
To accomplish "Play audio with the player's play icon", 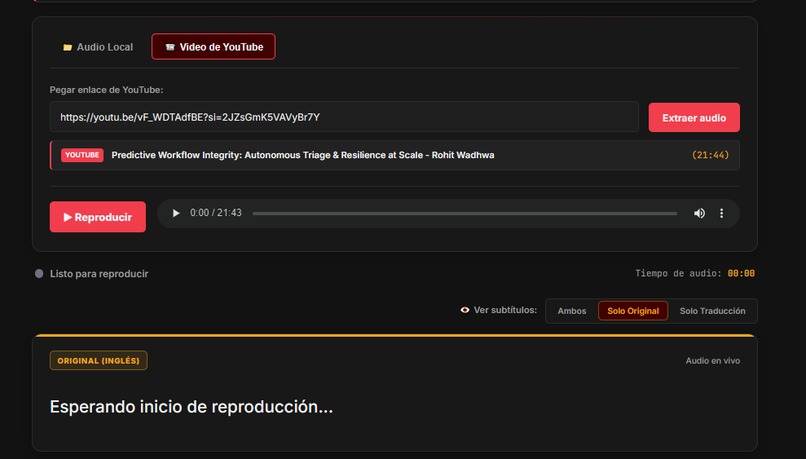I will pyautogui.click(x=176, y=213).
